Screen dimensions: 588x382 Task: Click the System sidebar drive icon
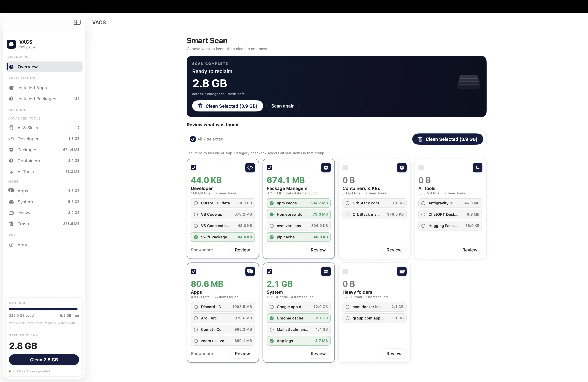pos(11,202)
